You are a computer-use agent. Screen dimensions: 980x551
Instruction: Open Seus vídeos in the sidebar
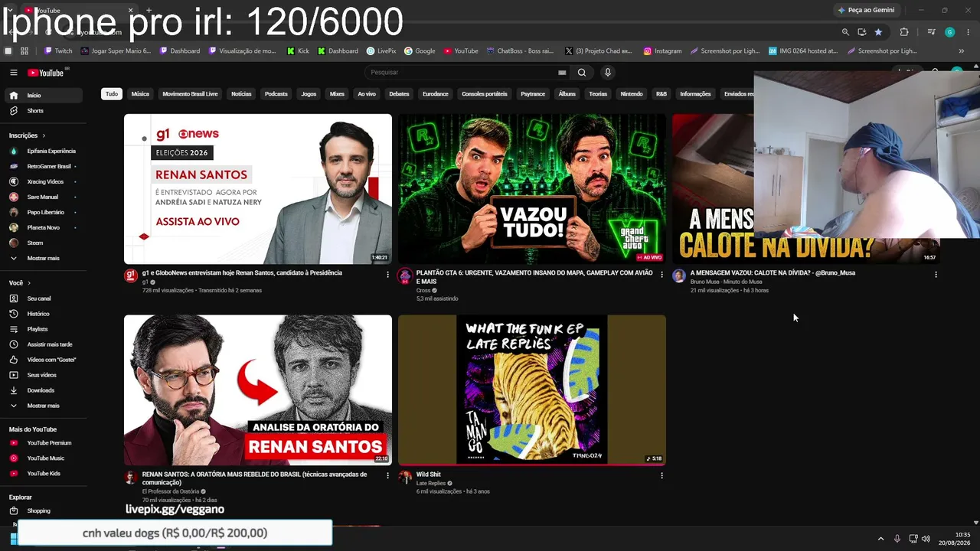click(x=43, y=375)
